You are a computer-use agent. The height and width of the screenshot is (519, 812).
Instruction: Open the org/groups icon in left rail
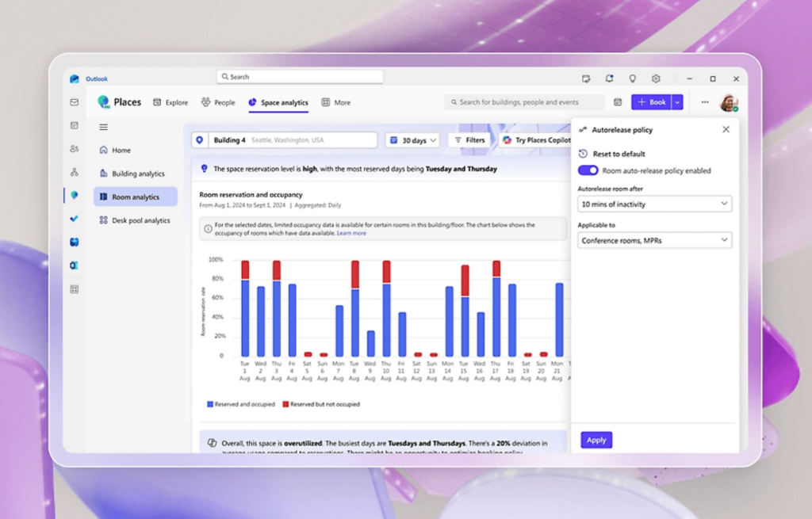coord(74,172)
